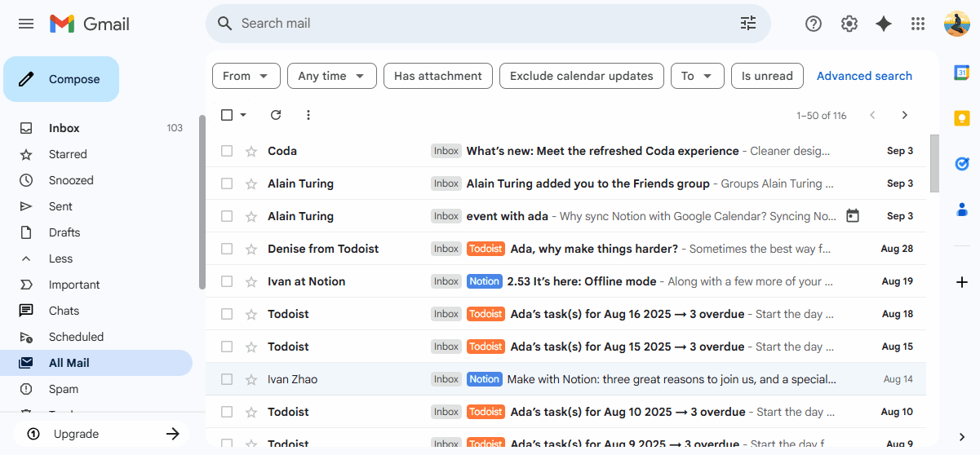The width and height of the screenshot is (980, 455).
Task: Open the Any time filter dropdown
Action: point(331,76)
